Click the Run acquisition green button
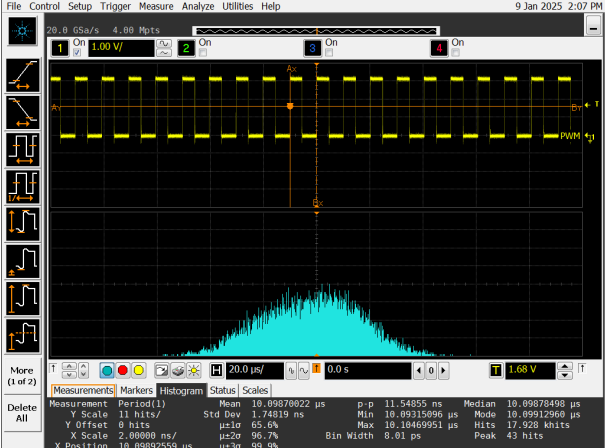The image size is (605, 448). point(107,370)
